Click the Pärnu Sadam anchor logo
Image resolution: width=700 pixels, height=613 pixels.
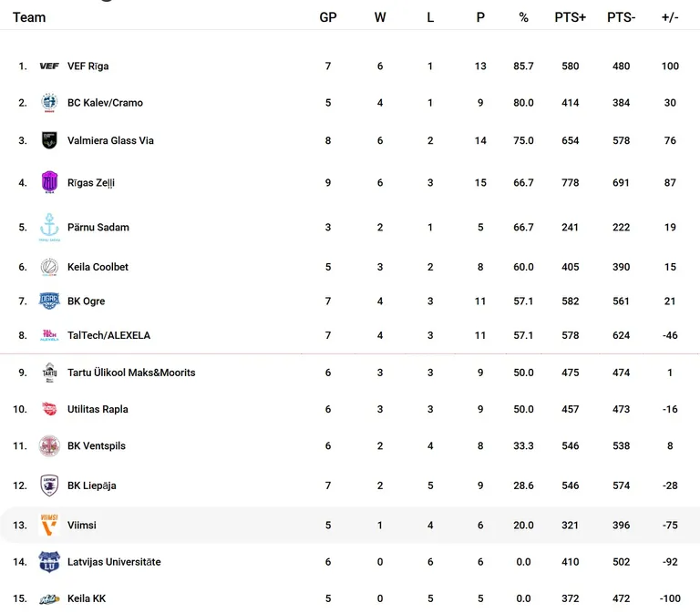(49, 227)
